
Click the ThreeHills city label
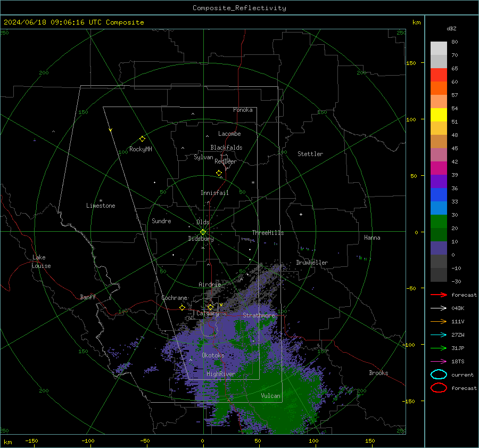click(x=268, y=233)
